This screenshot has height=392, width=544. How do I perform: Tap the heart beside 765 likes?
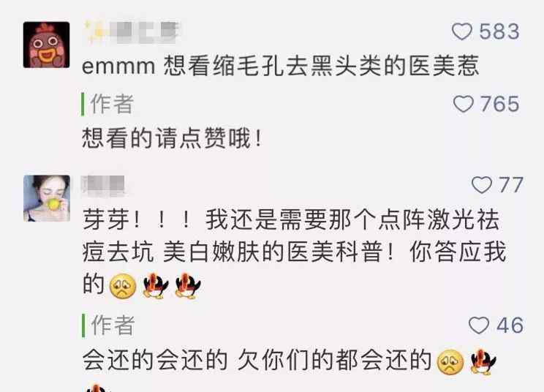463,104
